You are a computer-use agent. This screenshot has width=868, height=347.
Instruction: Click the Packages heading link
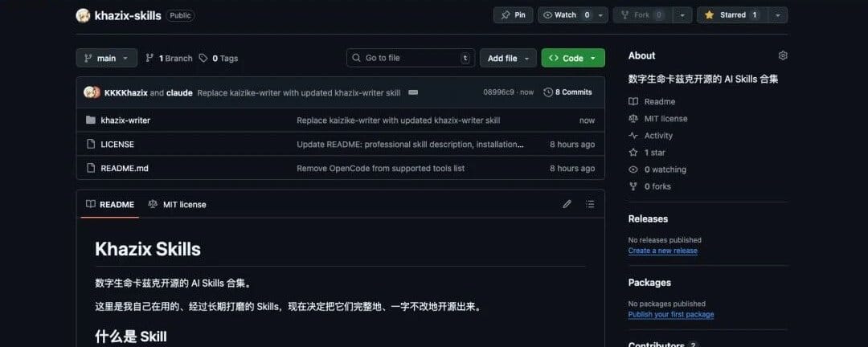coord(649,282)
